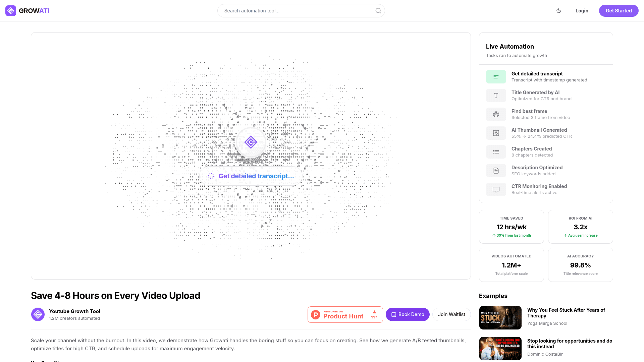Open the Stuck After Years of Therapy thumbnail

tap(500, 318)
